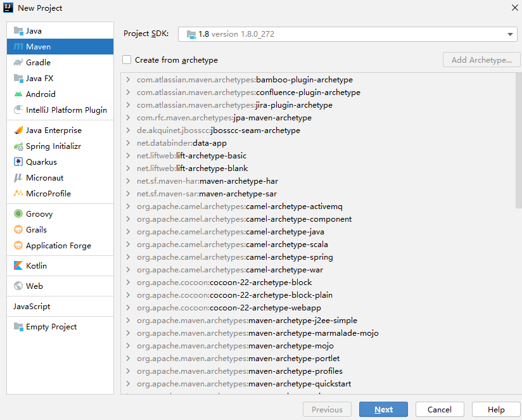The image size is (522, 420).
Task: Select the Kotlin logo icon
Action: point(18,266)
